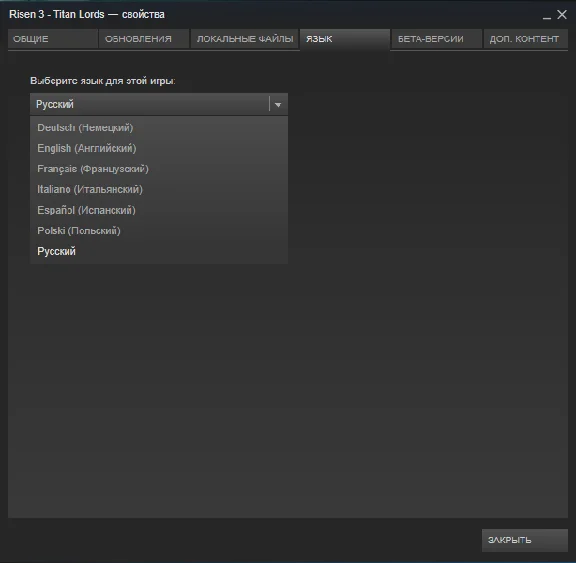
Task: Close the window with the X icon
Action: (562, 15)
